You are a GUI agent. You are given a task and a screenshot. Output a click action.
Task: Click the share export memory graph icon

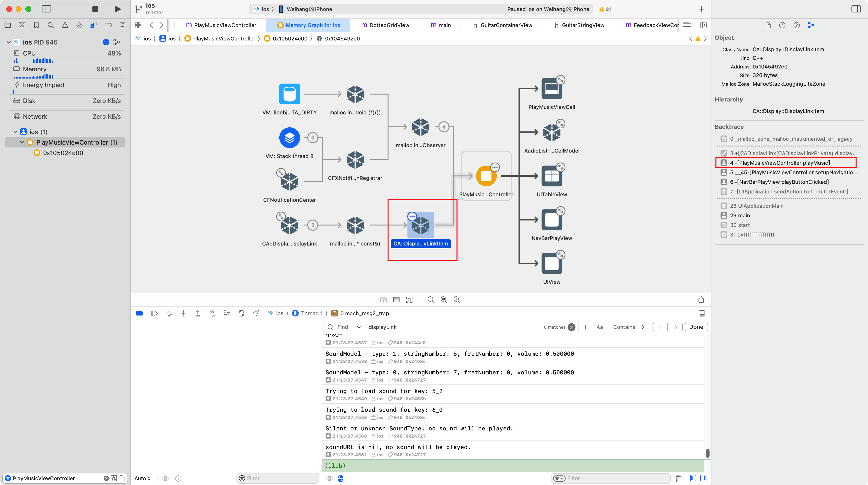pos(701,300)
